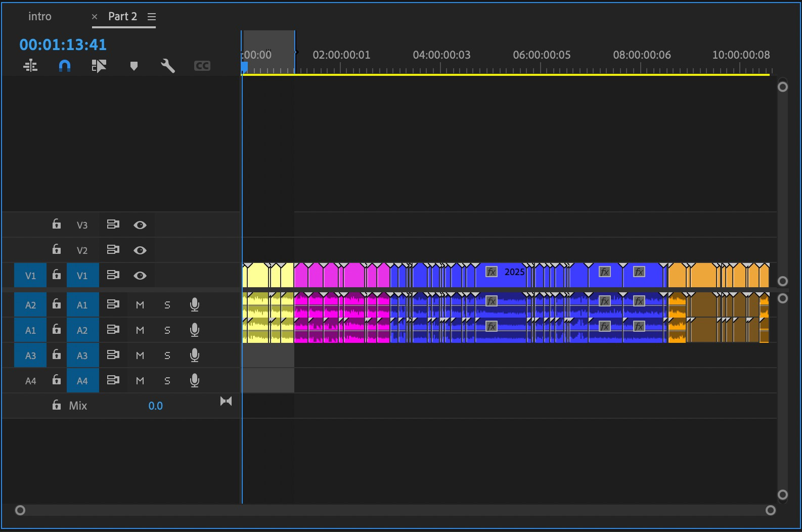This screenshot has width=802, height=532.
Task: Enable voice-over record on A3
Action: pyautogui.click(x=195, y=355)
